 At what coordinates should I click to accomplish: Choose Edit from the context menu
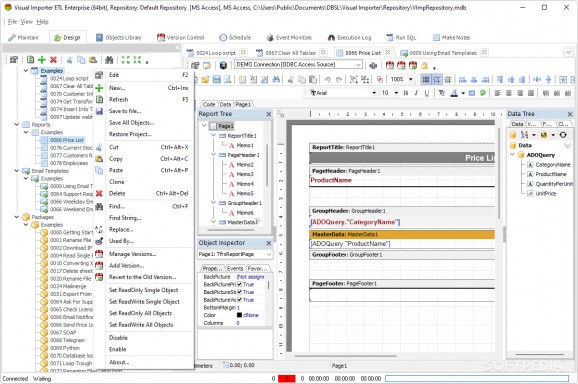[144, 75]
